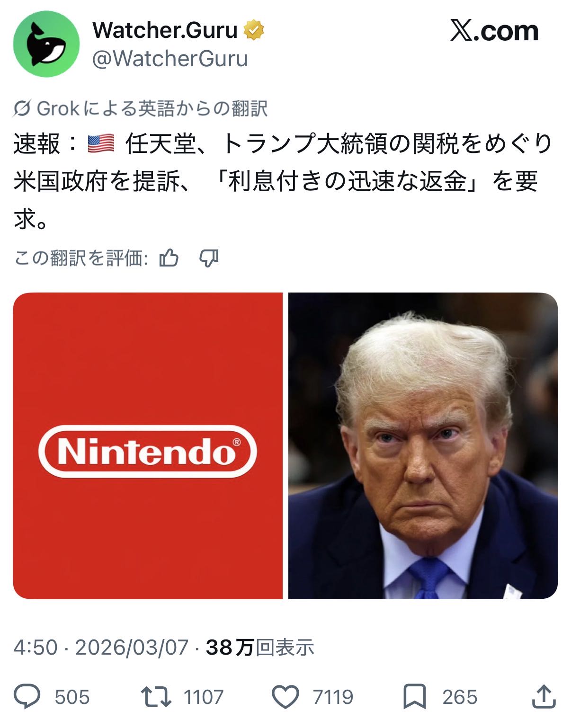This screenshot has width=571, height=728.
Task: Click the 4:50 · 2026/03/07 timestamp
Action: point(101,647)
